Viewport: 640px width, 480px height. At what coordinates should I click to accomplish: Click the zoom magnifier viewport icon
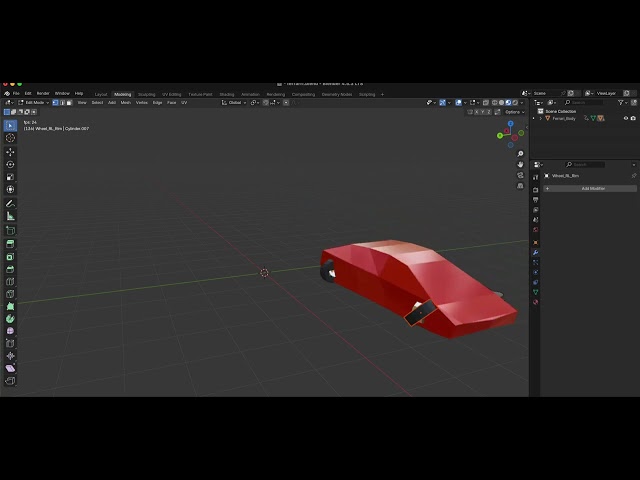tap(520, 154)
